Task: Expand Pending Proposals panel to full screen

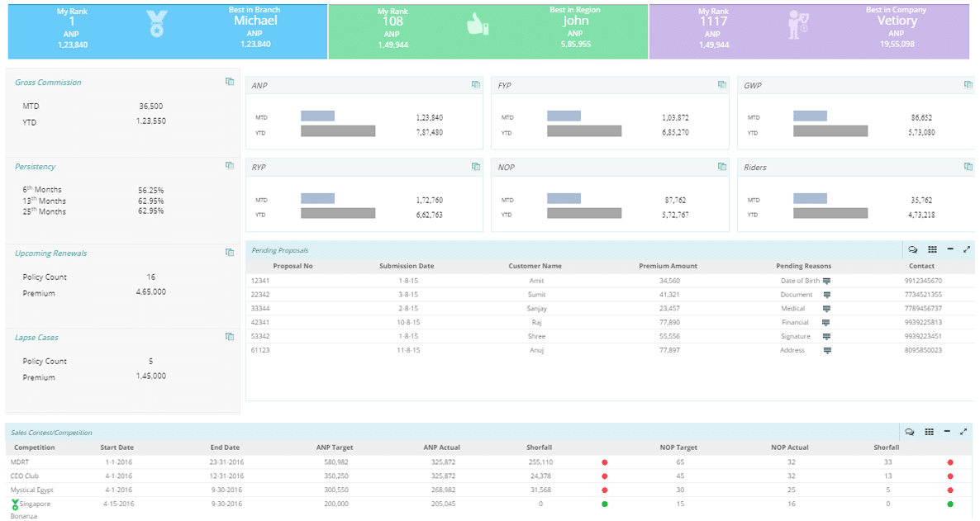Action: [x=965, y=249]
